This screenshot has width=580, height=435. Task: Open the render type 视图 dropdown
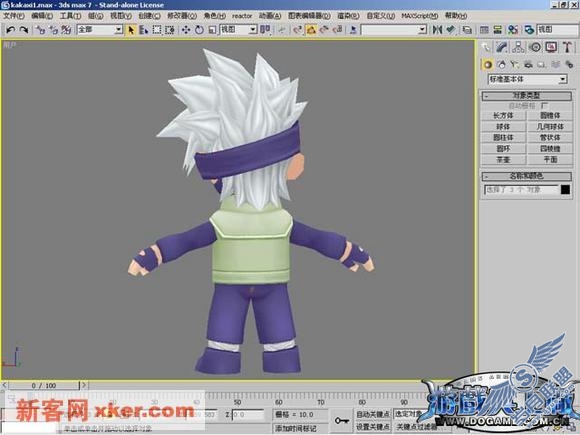click(x=557, y=30)
